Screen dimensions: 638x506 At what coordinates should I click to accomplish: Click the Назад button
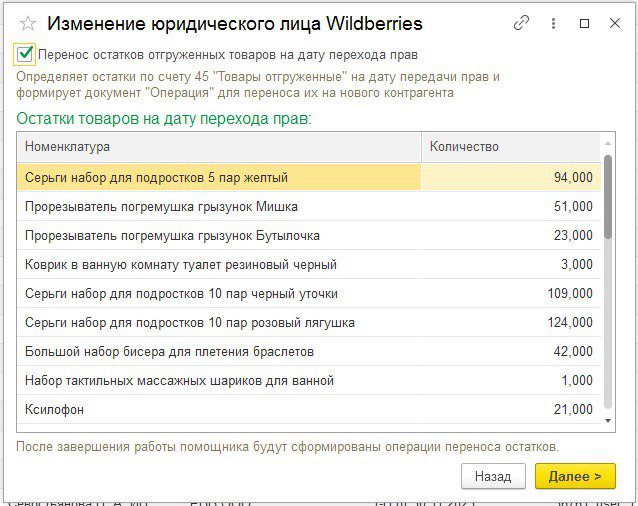[x=493, y=476]
